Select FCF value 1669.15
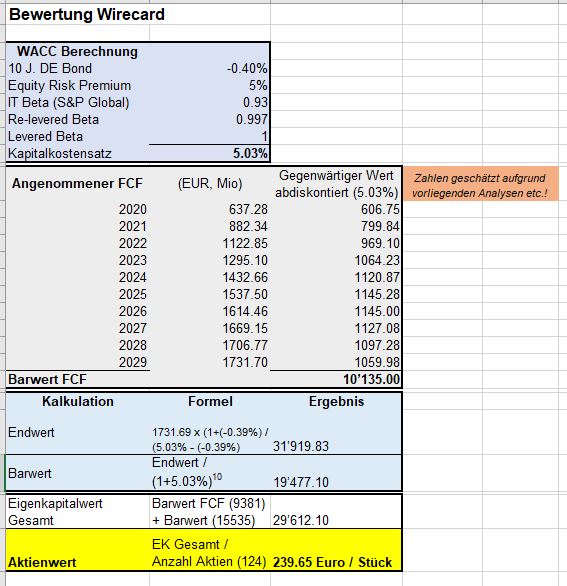 (245, 329)
